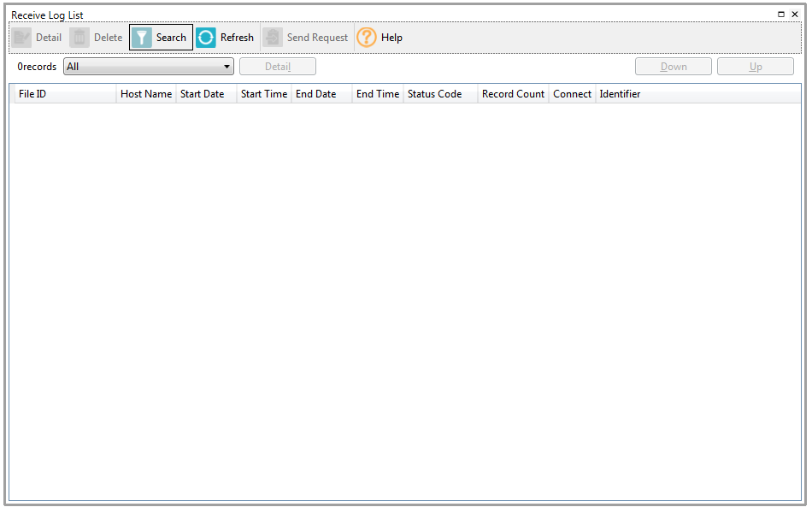The image size is (812, 513).
Task: Sort by Host Name column
Action: point(146,94)
